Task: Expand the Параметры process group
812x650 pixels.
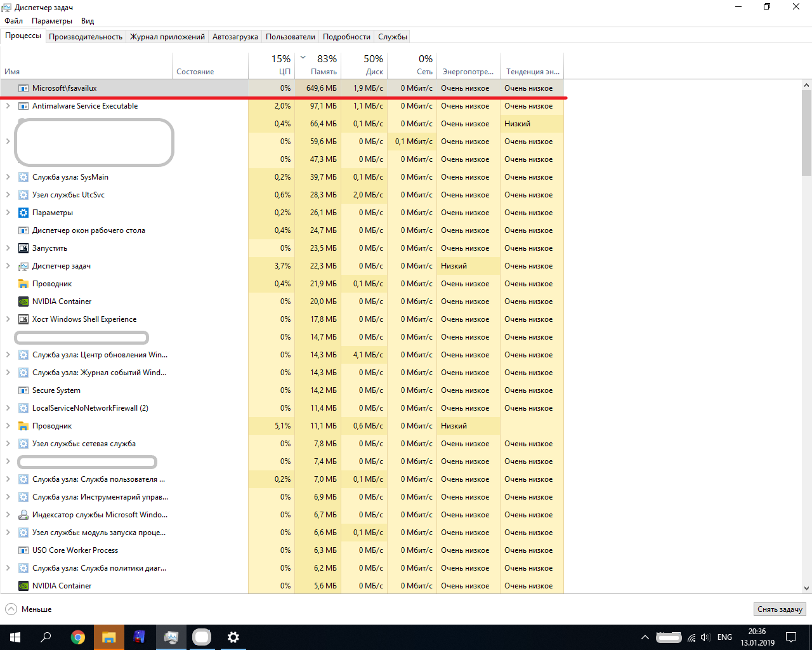Action: (8, 213)
